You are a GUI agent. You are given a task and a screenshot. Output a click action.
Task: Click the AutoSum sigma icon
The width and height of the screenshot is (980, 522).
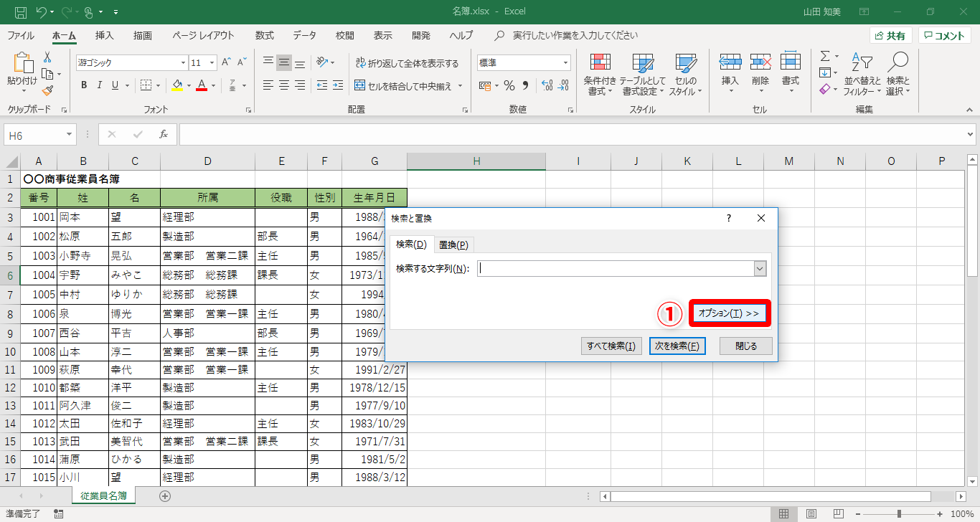tap(825, 56)
